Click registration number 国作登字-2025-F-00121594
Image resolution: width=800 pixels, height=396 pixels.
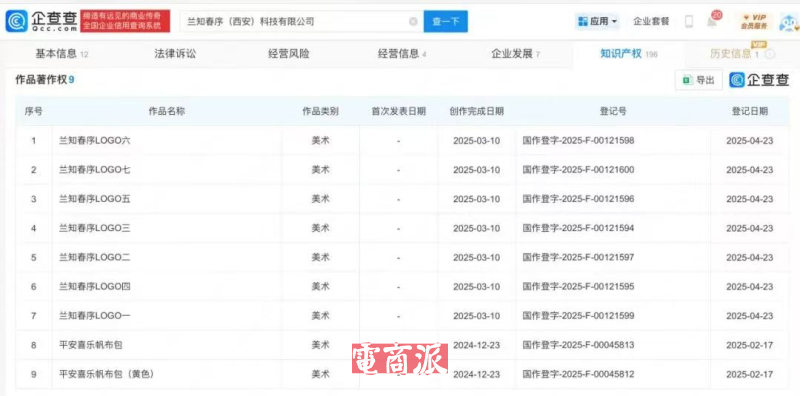[578, 228]
